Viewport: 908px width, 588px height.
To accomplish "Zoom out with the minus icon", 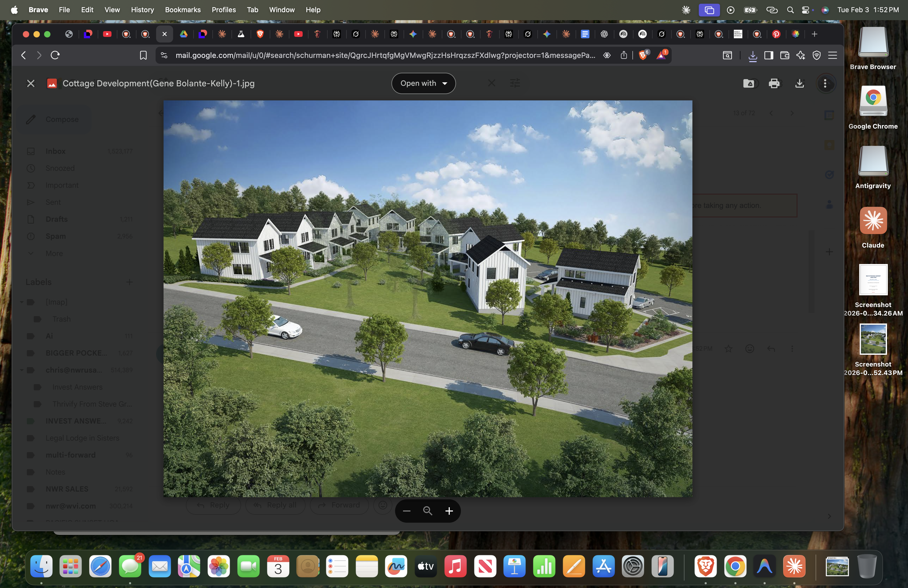I will click(x=406, y=511).
